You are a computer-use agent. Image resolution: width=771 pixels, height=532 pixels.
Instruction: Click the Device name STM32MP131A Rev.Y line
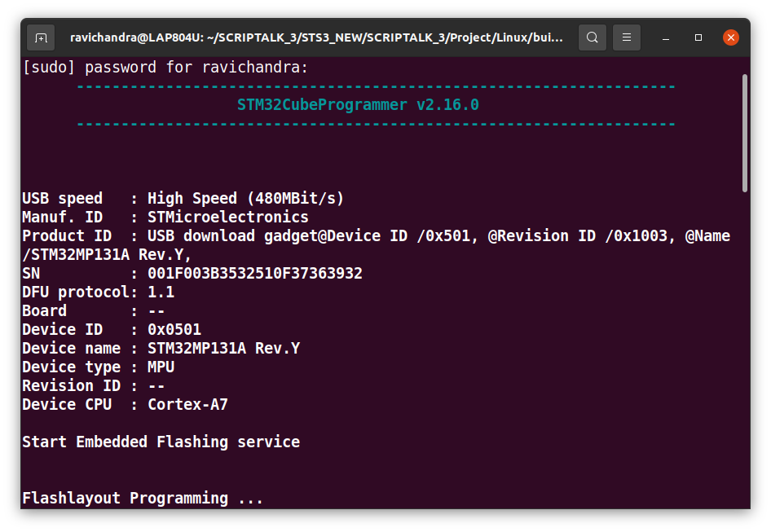[x=161, y=348]
